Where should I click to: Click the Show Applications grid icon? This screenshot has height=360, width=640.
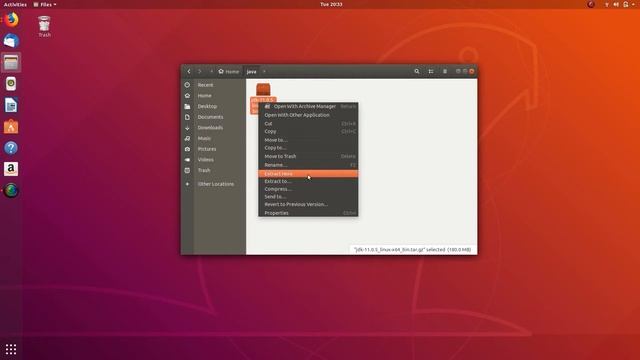coord(11,349)
